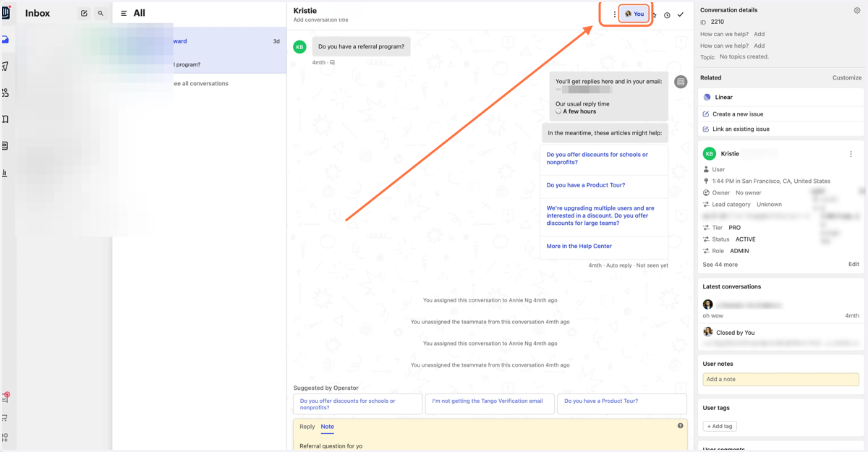This screenshot has width=868, height=452.
Task: Insert suggested schools or nonprofits discount answer
Action: tap(358, 404)
